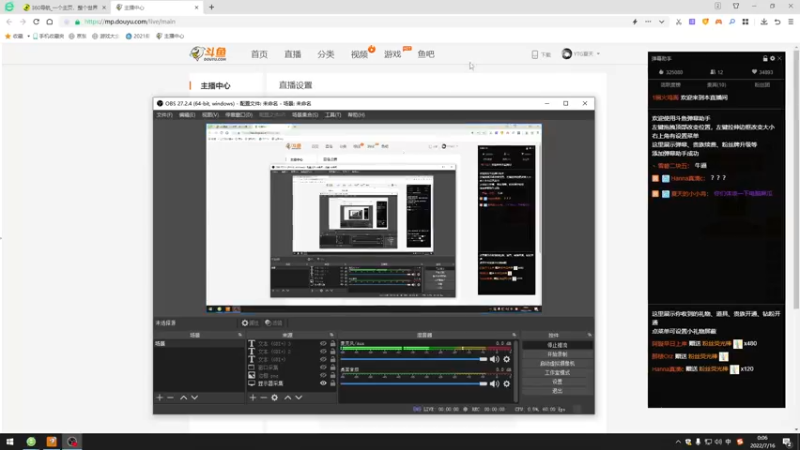Image resolution: width=800 pixels, height=450 pixels.
Task: Move scene up with arrow icon
Action: pos(183,397)
